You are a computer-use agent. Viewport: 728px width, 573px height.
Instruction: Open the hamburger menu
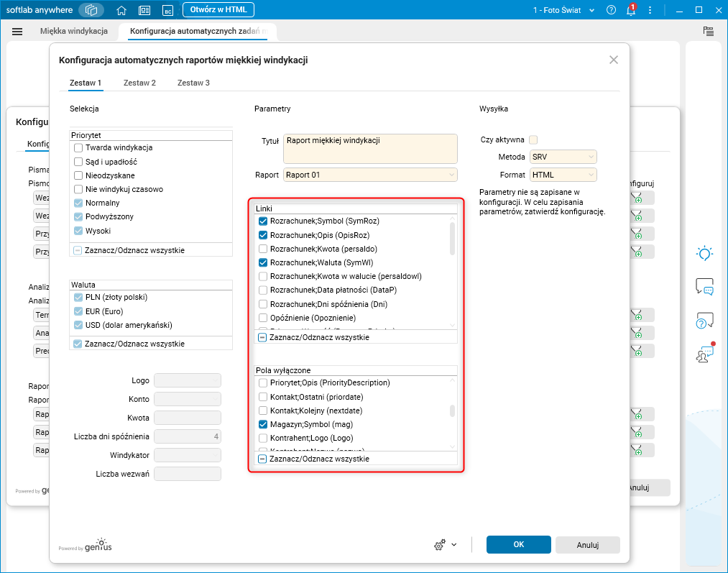click(x=17, y=32)
